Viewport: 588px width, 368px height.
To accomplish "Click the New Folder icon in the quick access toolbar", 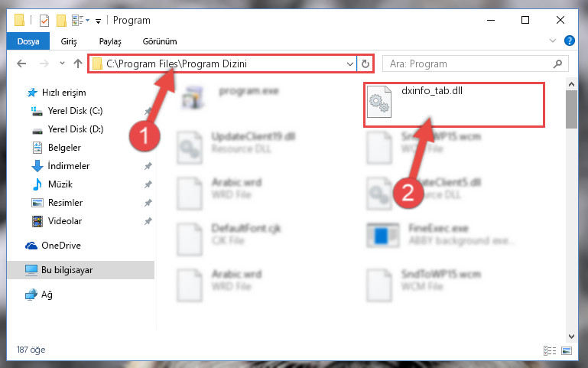I will click(61, 20).
